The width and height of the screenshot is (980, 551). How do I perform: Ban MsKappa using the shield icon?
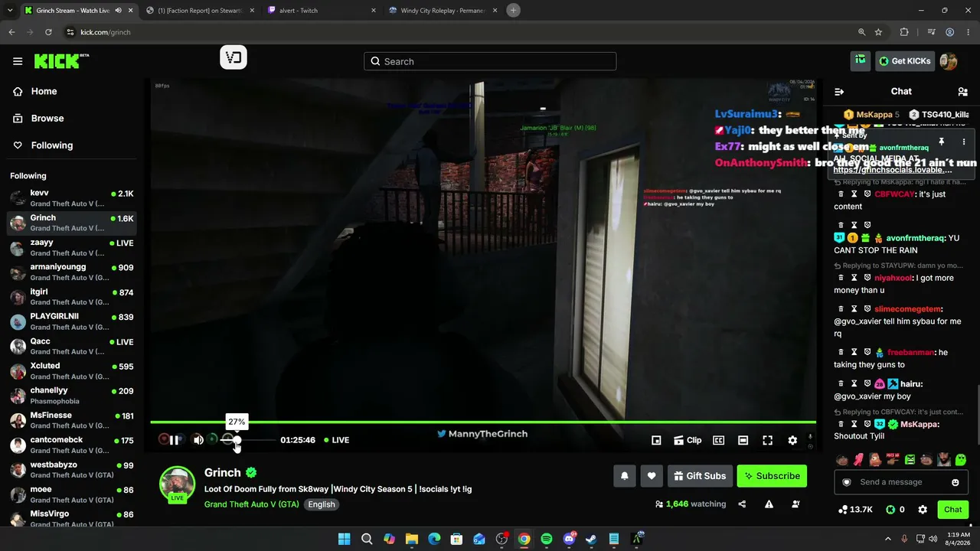click(x=867, y=425)
